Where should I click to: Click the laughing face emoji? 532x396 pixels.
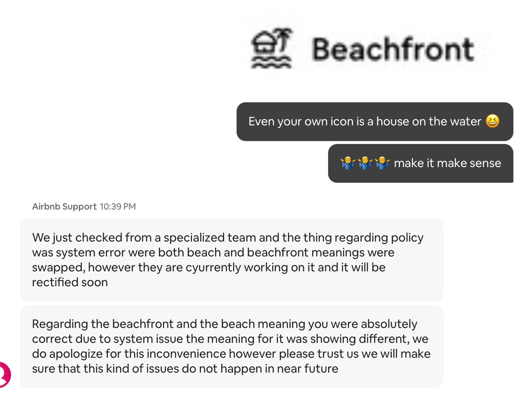click(x=493, y=122)
